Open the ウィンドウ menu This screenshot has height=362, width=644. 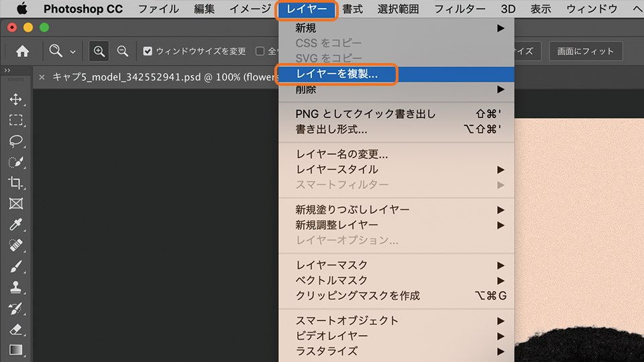tap(592, 9)
